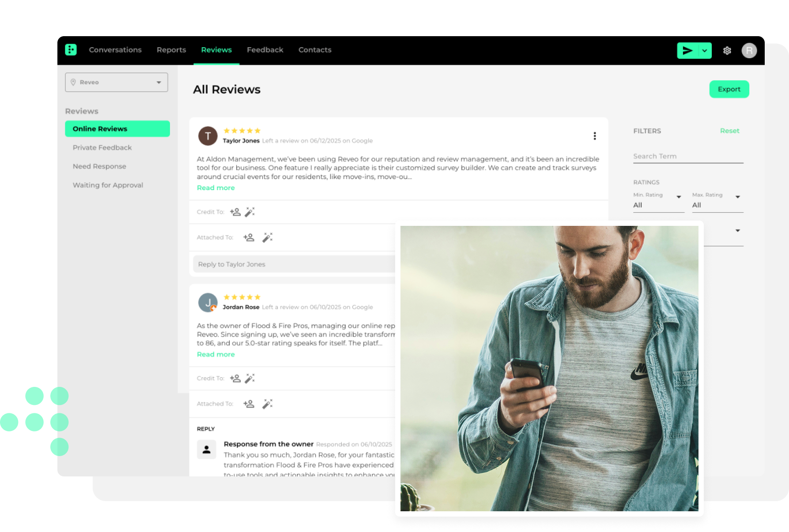
Task: Click add-person icon beside Credit To on Taylor's review
Action: point(235,212)
